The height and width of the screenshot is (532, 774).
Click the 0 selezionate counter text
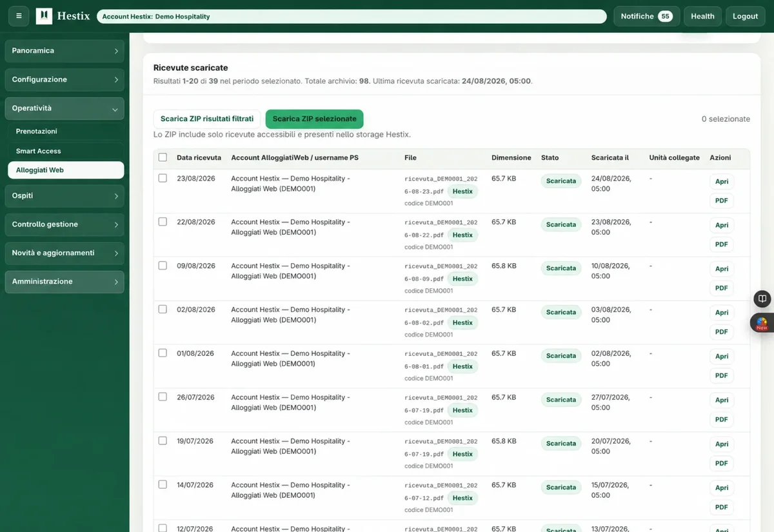point(726,119)
